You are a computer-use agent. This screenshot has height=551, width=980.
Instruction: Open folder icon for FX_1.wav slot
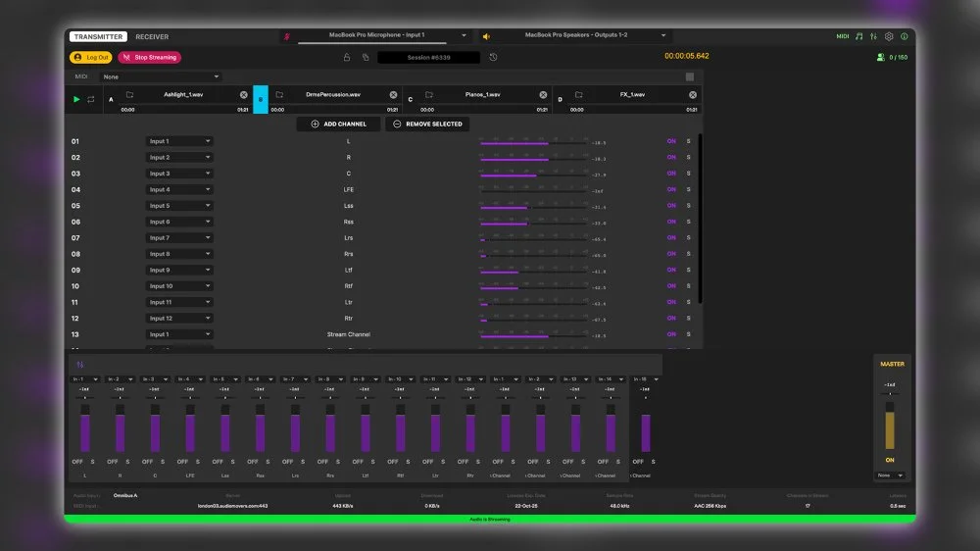tap(579, 95)
